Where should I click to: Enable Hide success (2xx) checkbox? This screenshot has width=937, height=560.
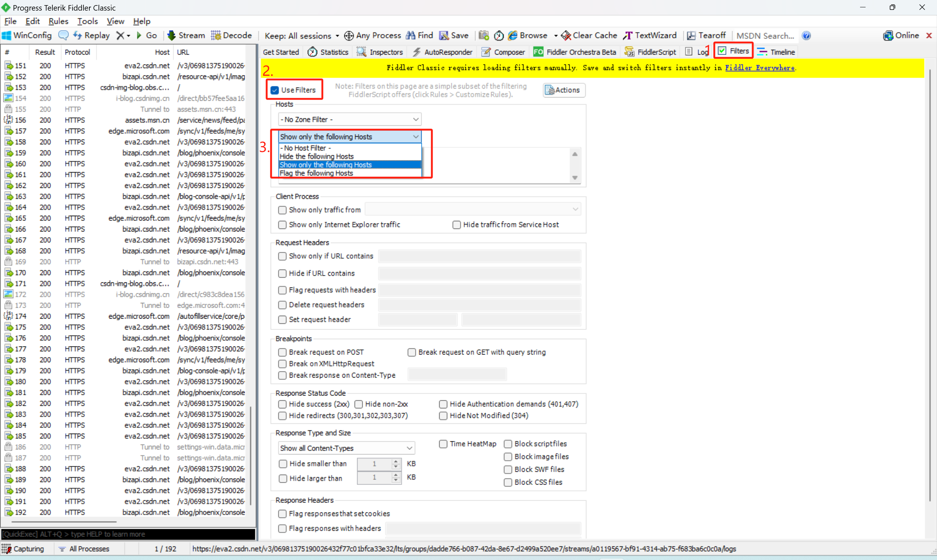pos(282,404)
